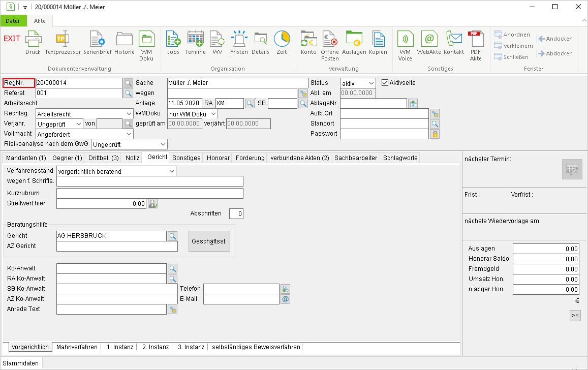Create a PDF Akte
The image size is (588, 370).
pyautogui.click(x=476, y=46)
